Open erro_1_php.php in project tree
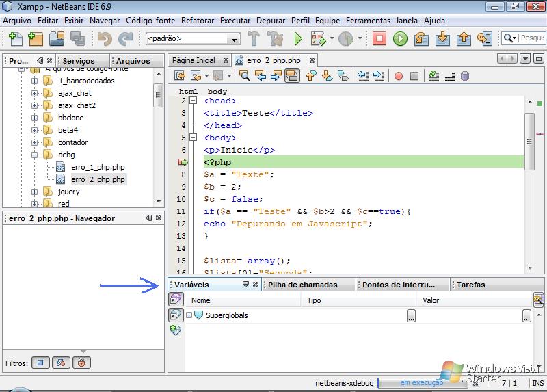The width and height of the screenshot is (547, 392). coord(98,167)
